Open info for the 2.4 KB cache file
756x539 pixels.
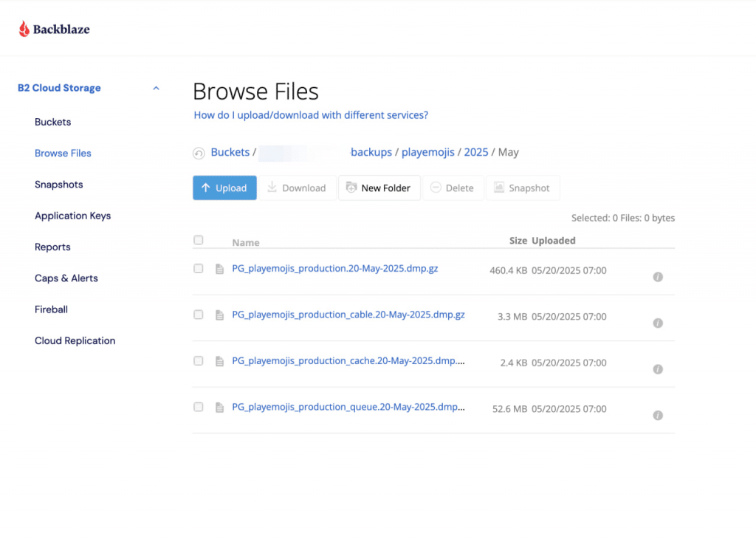(658, 369)
